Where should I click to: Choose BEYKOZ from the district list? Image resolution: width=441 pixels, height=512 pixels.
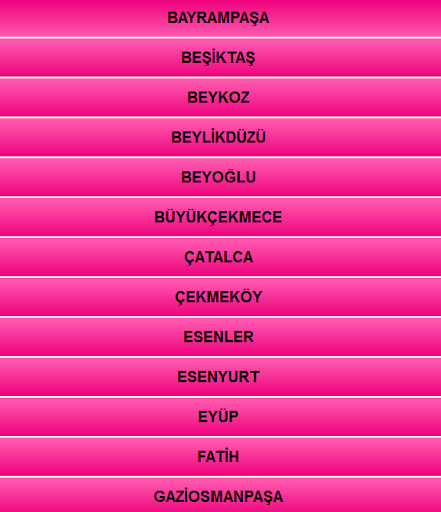click(x=220, y=98)
